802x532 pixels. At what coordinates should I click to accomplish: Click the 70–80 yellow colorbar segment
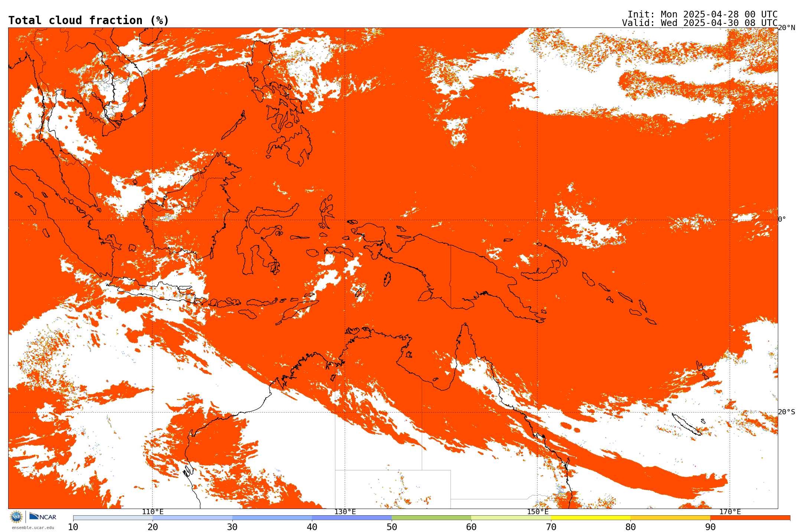(591, 518)
